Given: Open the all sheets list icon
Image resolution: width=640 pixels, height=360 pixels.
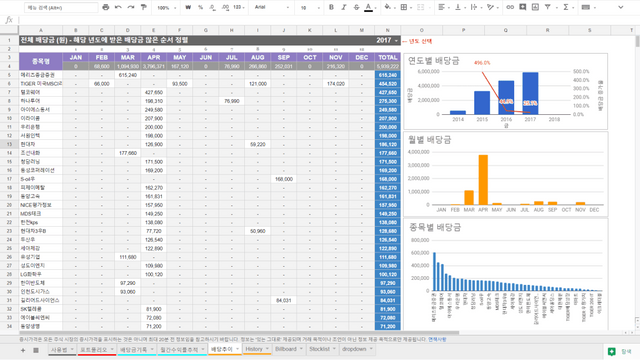Looking at the screenshot, I should pyautogui.click(x=36, y=350).
